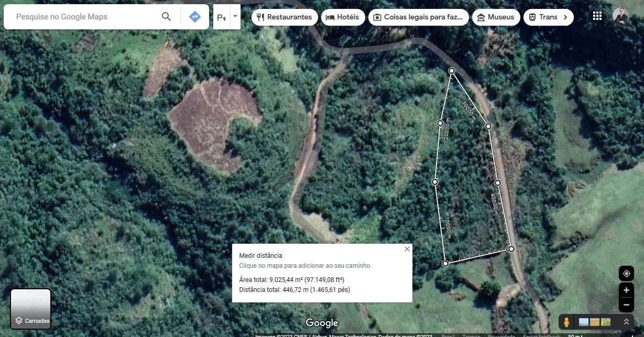The image size is (644, 337).
Task: Click the double-ringed start/end measurement point
Action: tap(511, 249)
